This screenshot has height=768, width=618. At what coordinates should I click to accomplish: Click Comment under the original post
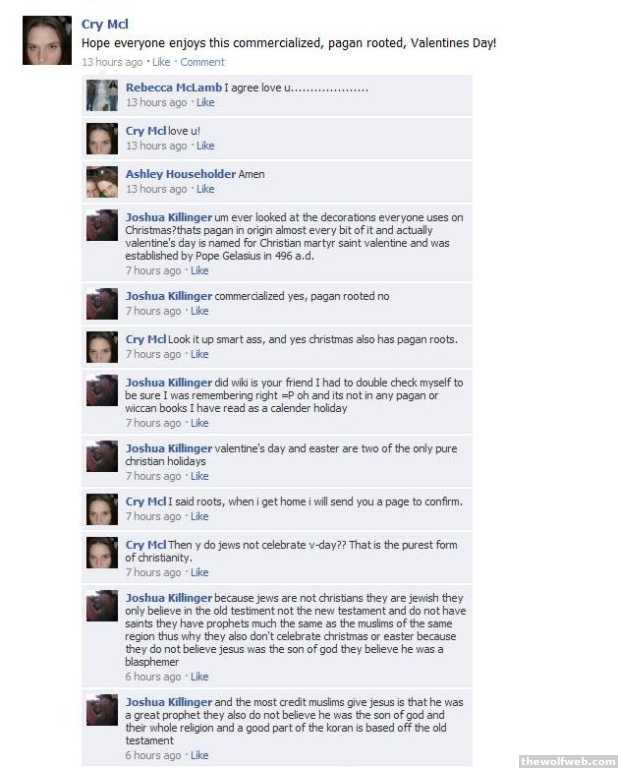click(202, 62)
